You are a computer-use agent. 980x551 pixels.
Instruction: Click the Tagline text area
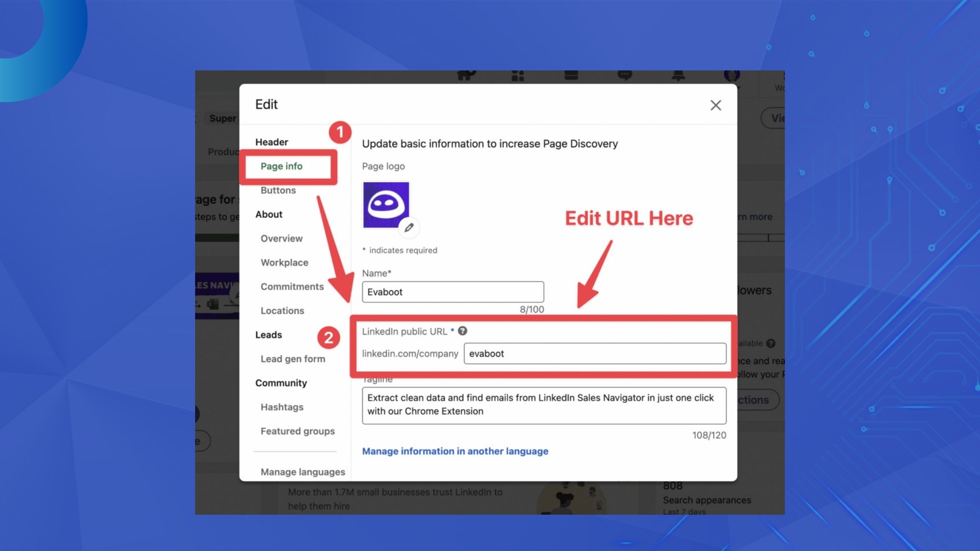click(x=544, y=405)
